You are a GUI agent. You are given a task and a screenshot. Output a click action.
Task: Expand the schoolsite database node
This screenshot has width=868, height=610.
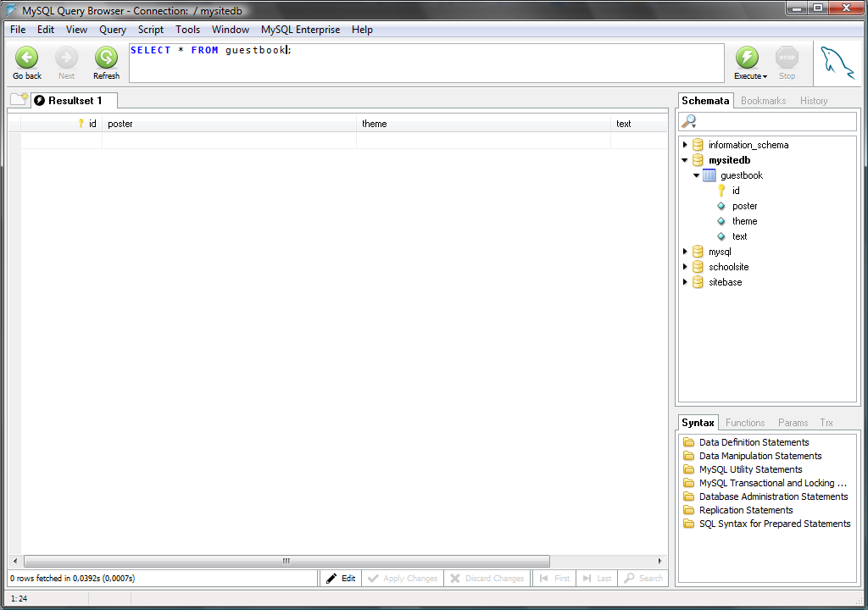[686, 267]
